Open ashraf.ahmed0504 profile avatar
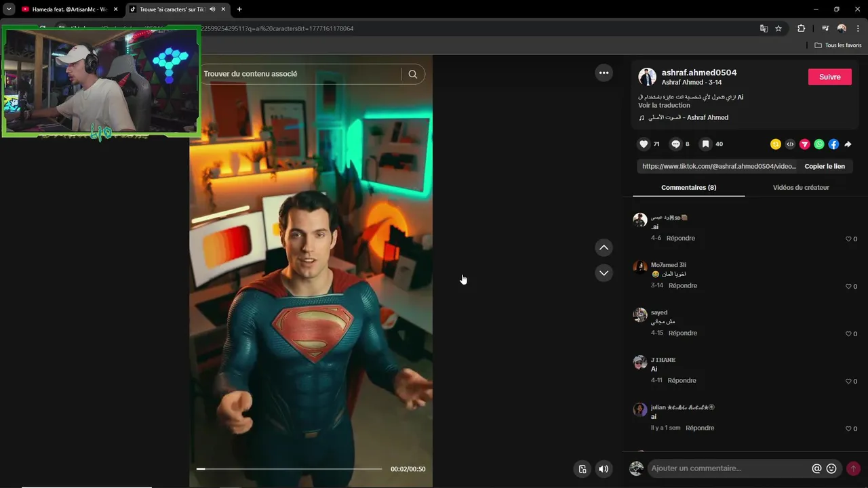The height and width of the screenshot is (488, 868). click(x=647, y=77)
